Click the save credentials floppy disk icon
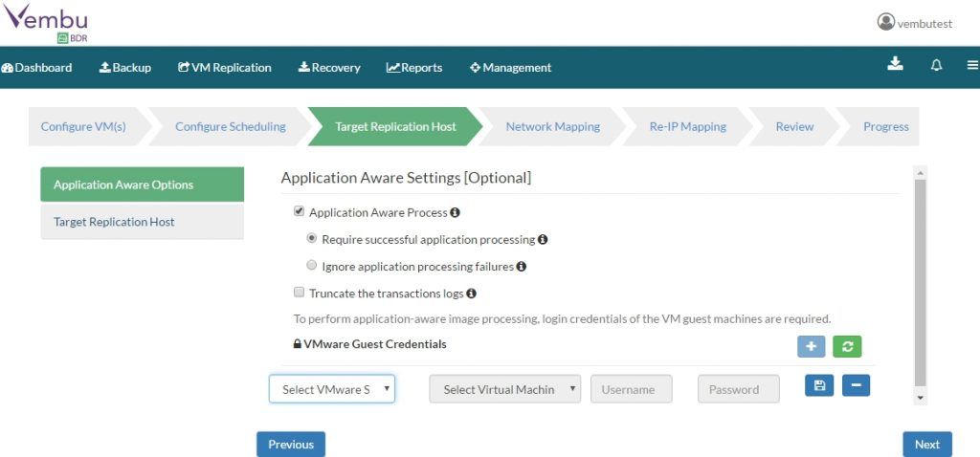The height and width of the screenshot is (457, 980). pos(819,385)
